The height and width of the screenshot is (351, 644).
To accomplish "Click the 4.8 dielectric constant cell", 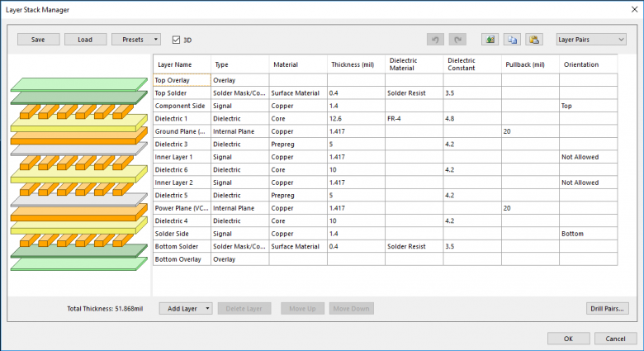I will coord(472,118).
